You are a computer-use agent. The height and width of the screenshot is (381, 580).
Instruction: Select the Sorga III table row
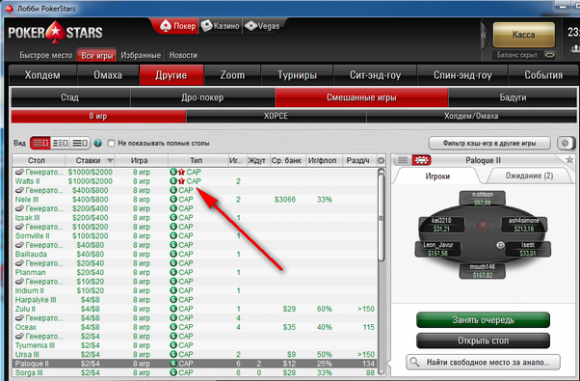tap(195, 372)
